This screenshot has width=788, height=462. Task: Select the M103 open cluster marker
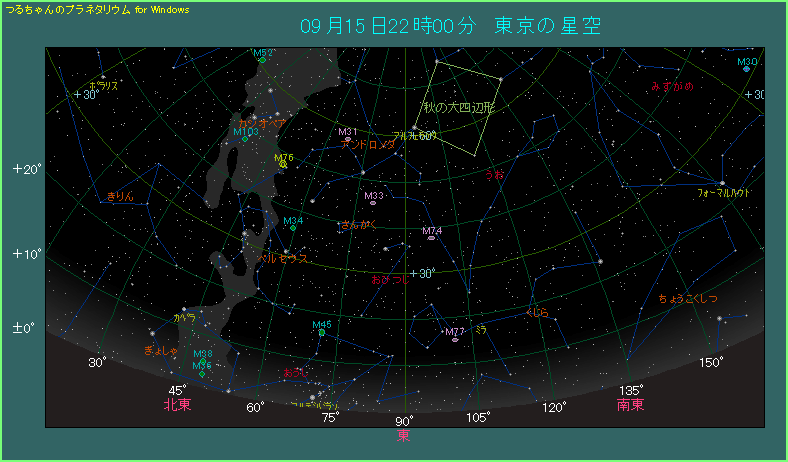[244, 138]
